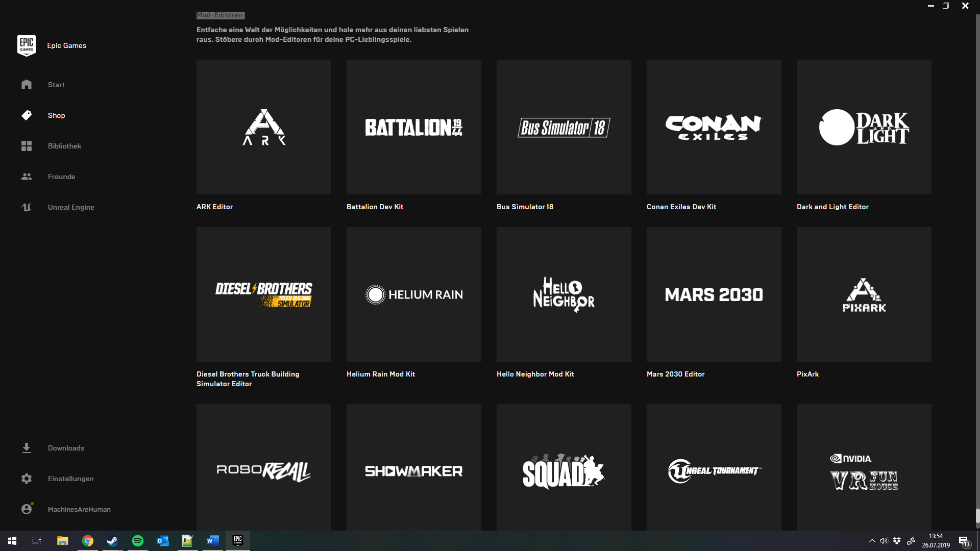Open Spotify from the taskbar
The width and height of the screenshot is (980, 551).
pos(138,541)
